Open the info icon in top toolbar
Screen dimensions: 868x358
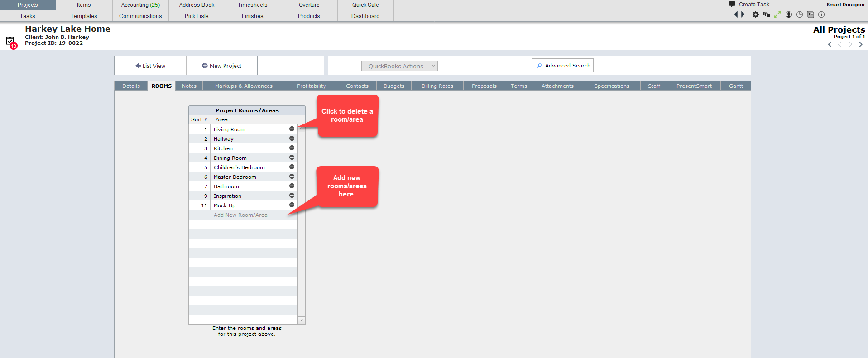pos(821,14)
